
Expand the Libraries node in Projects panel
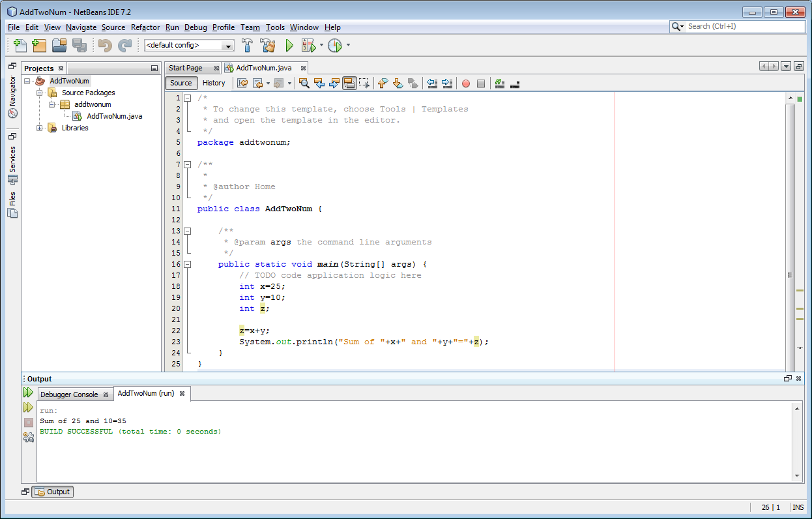pos(39,128)
